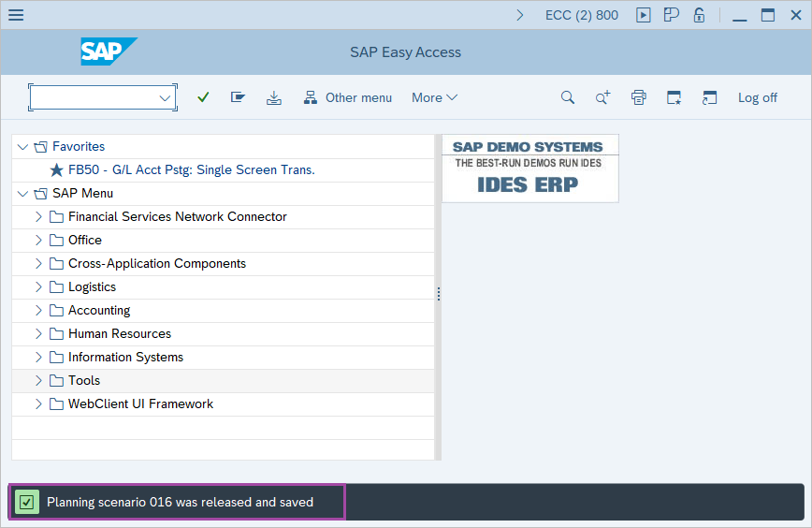This screenshot has width=812, height=528.
Task: Click the SAP Business Workplace icon
Action: tap(239, 97)
